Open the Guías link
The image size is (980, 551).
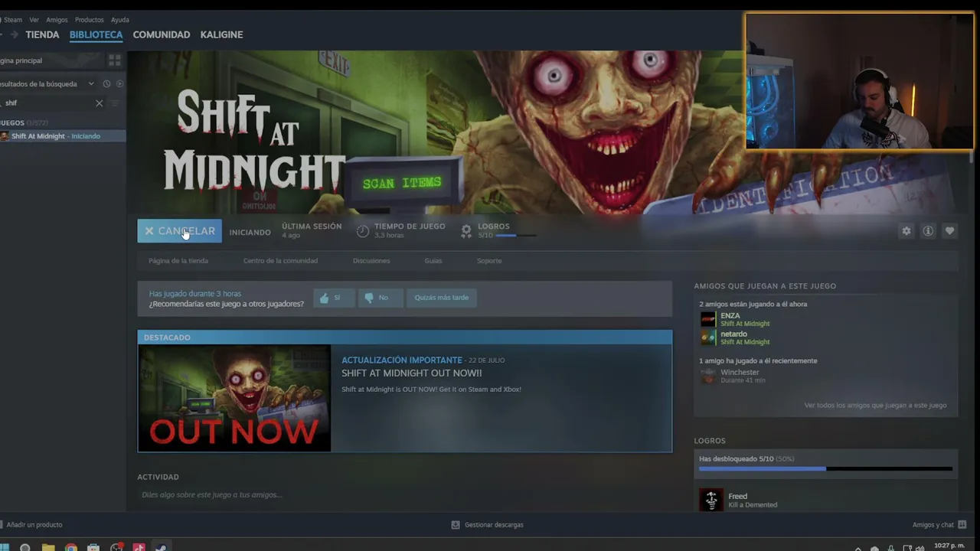coord(433,261)
